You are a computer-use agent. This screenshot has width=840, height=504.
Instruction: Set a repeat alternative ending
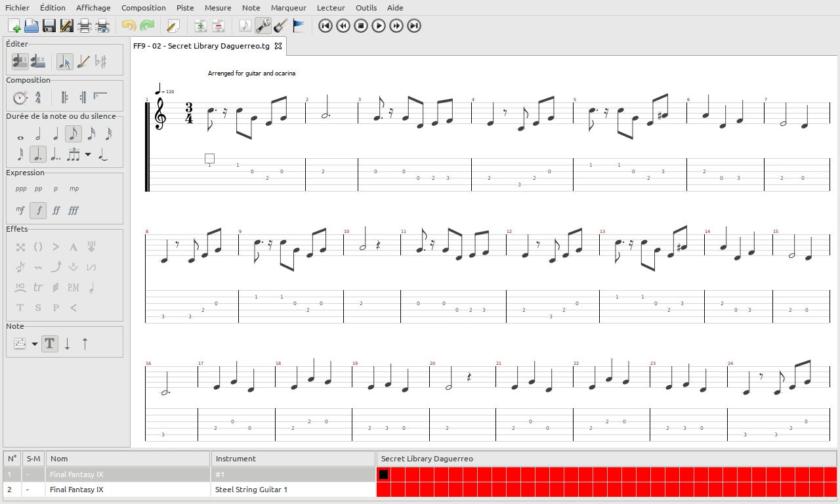pyautogui.click(x=100, y=97)
